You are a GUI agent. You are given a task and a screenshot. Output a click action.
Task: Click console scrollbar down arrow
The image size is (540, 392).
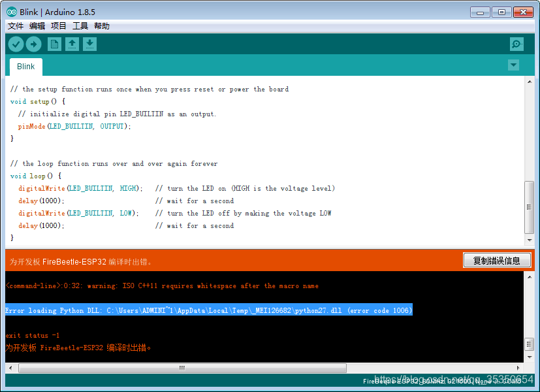click(x=530, y=357)
